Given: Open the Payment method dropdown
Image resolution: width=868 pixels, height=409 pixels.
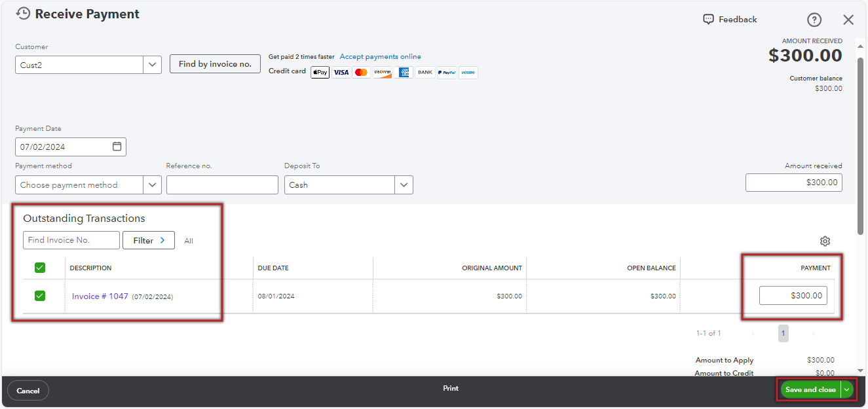Looking at the screenshot, I should coord(152,185).
